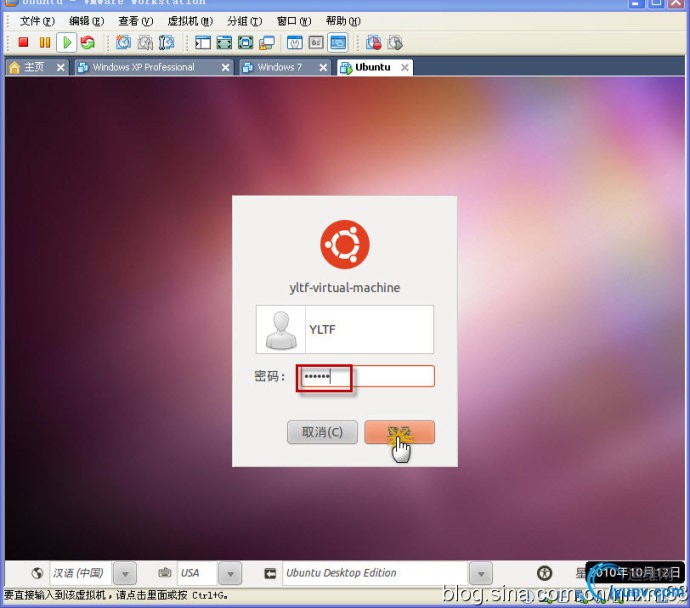The width and height of the screenshot is (690, 608).
Task: Close the Windows 7 tab
Action: (323, 67)
